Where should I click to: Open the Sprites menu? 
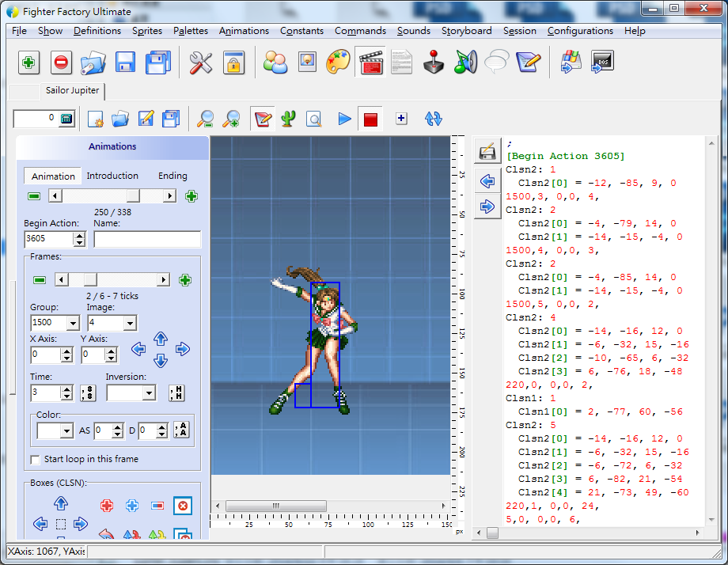147,31
